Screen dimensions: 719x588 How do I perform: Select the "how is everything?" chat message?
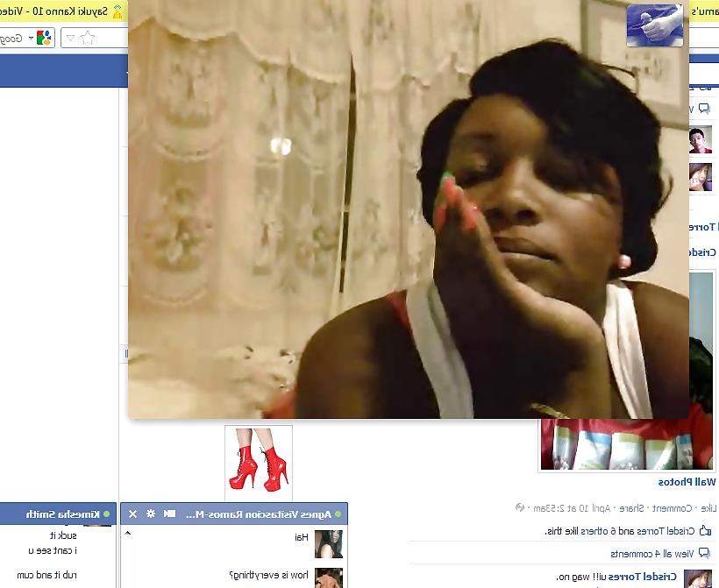pyautogui.click(x=268, y=575)
